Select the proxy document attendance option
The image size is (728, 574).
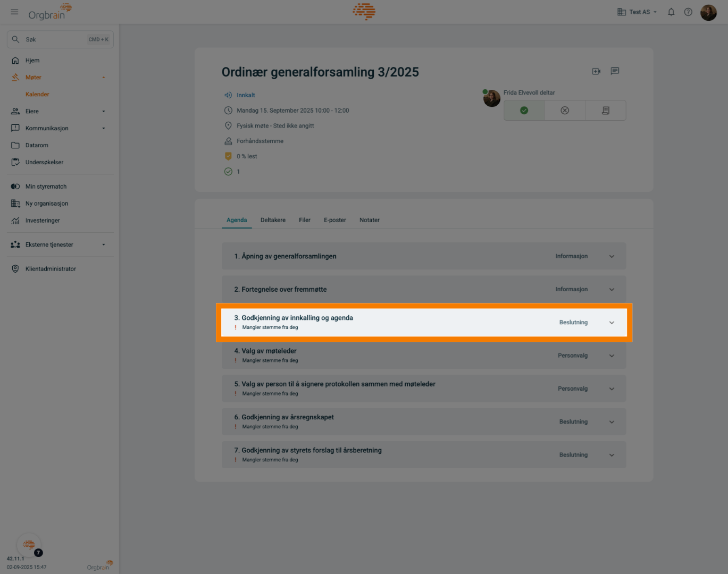pos(605,111)
